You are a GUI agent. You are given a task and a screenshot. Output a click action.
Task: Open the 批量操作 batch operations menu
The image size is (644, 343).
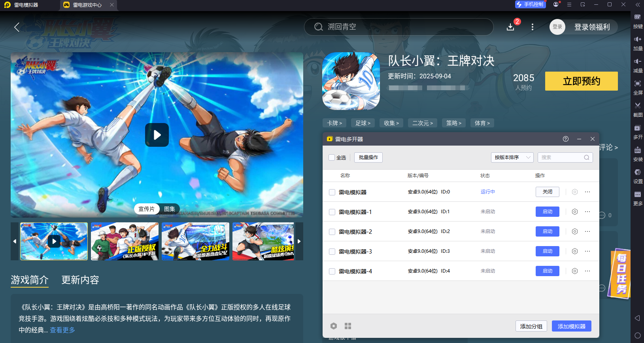click(x=368, y=157)
